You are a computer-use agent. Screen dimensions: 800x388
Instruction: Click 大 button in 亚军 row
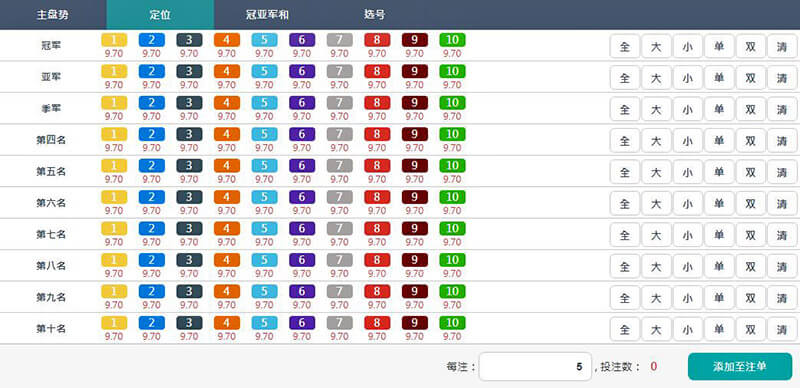(x=656, y=78)
